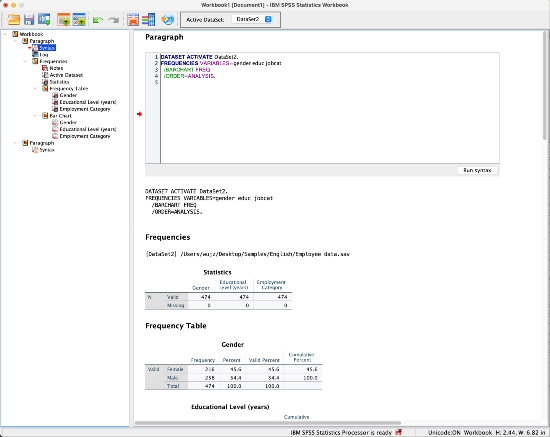Click the grey redo arrow icon
550x437 pixels.
click(x=113, y=20)
